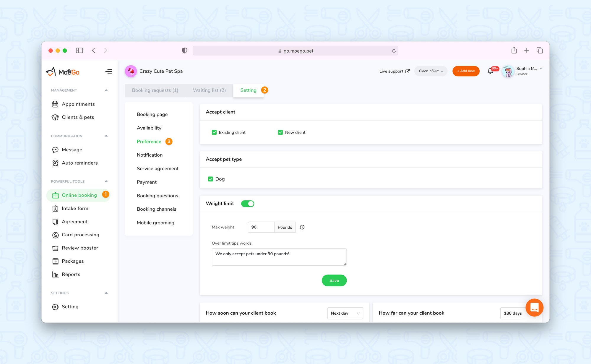Click the Max weight input field

(x=261, y=227)
